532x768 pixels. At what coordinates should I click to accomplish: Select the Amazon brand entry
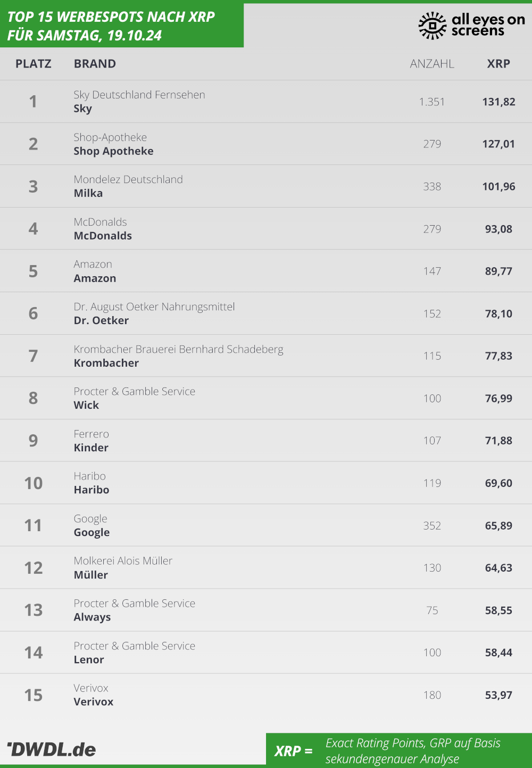(95, 278)
